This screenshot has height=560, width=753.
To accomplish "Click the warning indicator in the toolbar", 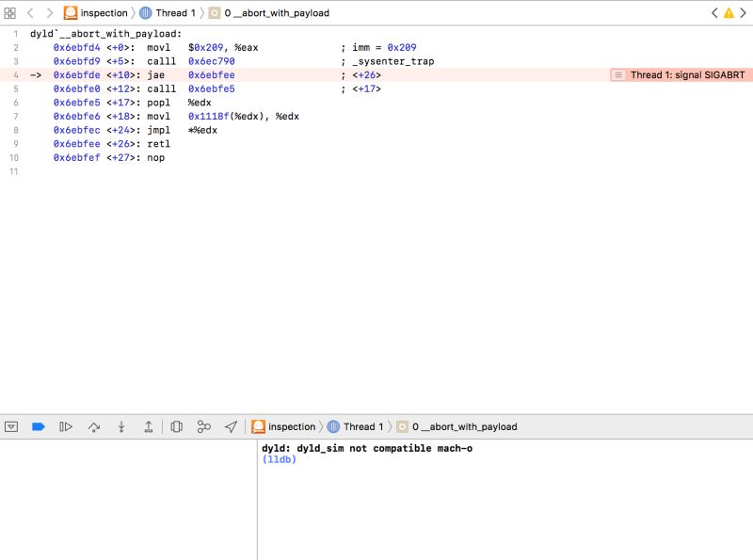I will pos(728,13).
